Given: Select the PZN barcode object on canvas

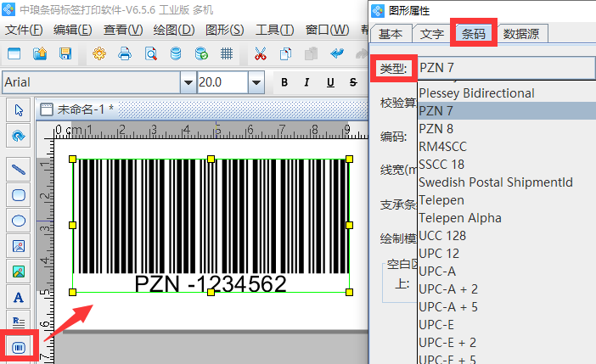Looking at the screenshot, I should click(211, 226).
